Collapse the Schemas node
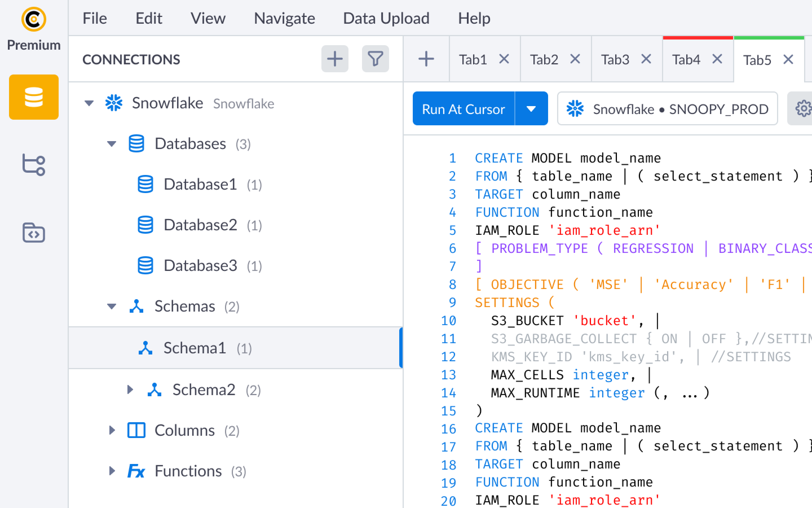 point(111,306)
